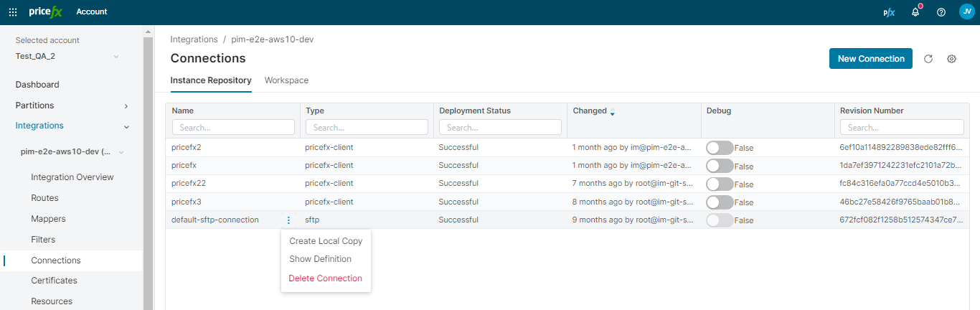Open the pfx icon in top bar
980x310 pixels.
(889, 12)
